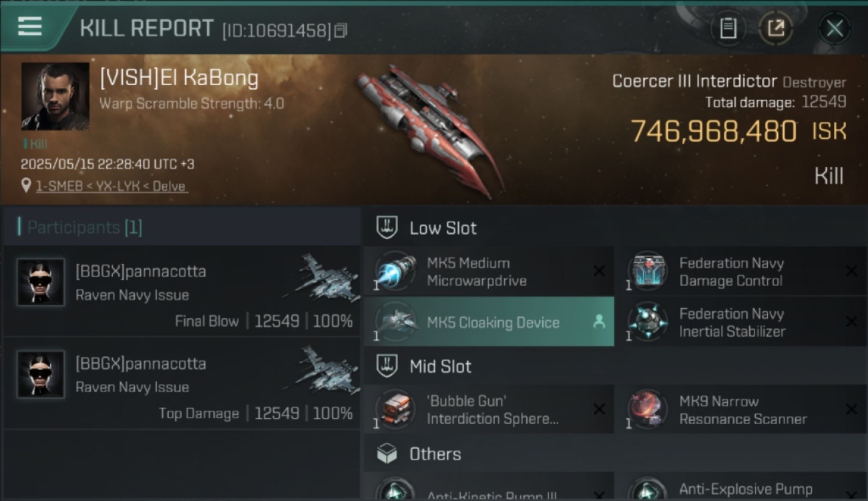This screenshot has height=501, width=868.
Task: Click the clipboard icon in header
Action: coord(728,29)
